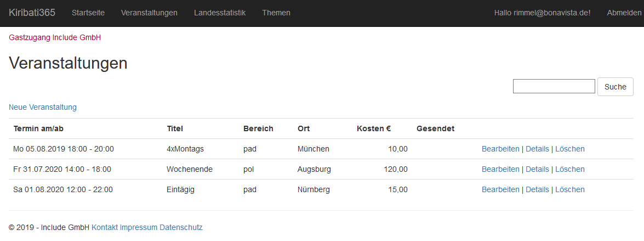Edit the 4xMontags event via Bearbeiten
Image resolution: width=644 pixels, height=241 pixels.
click(x=500, y=149)
